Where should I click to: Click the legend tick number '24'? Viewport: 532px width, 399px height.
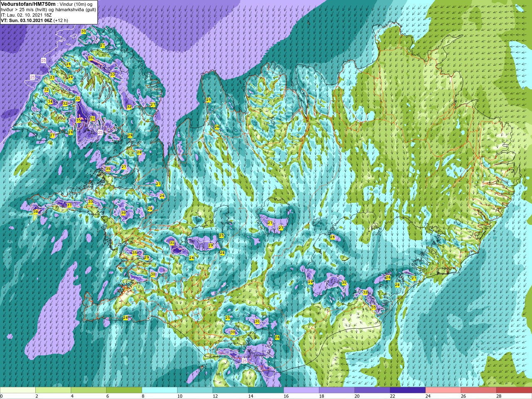tap(428, 396)
